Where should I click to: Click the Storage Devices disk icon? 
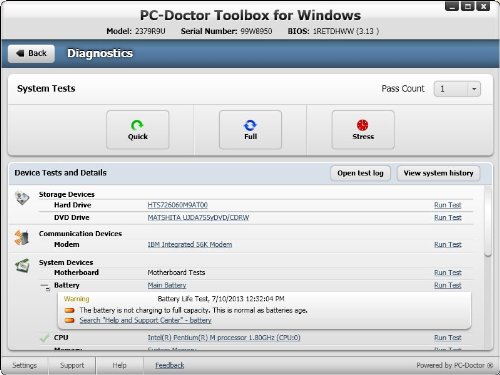[22, 198]
